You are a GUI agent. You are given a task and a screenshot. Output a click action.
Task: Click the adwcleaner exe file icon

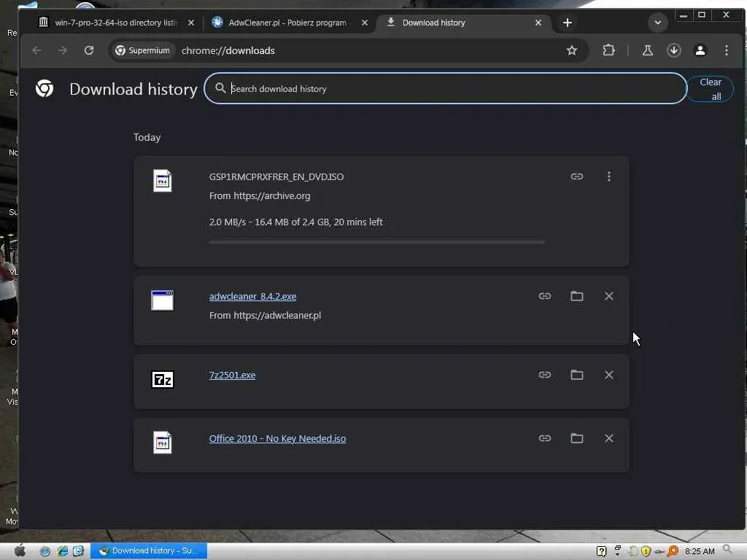pyautogui.click(x=163, y=300)
